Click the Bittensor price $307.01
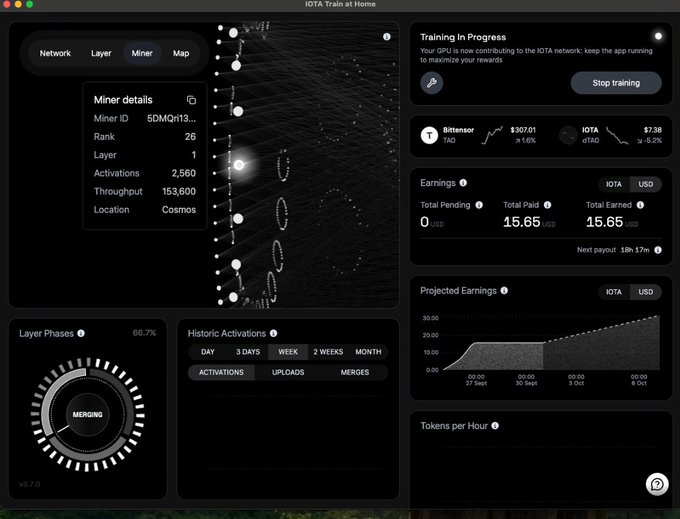Image resolution: width=680 pixels, height=519 pixels. click(523, 130)
